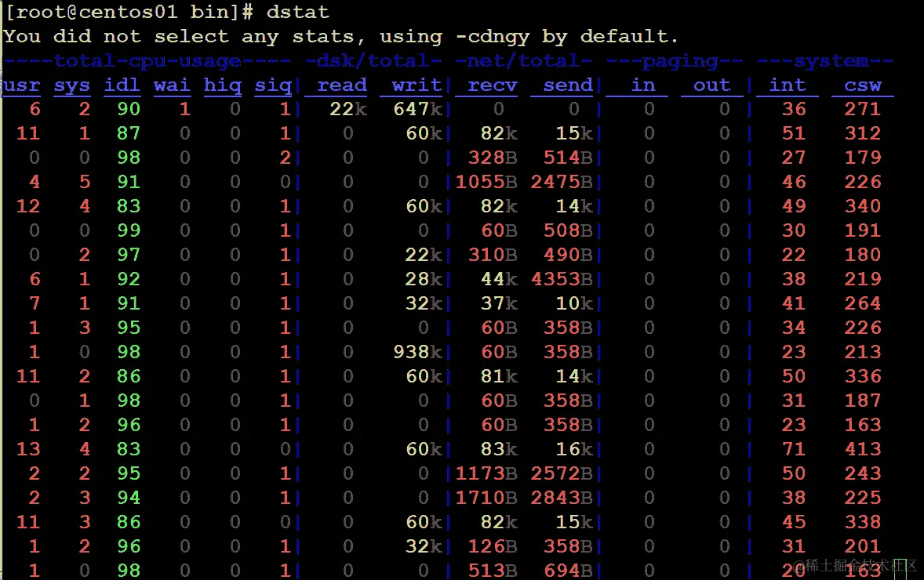Select the 340 csw value

[863, 206]
